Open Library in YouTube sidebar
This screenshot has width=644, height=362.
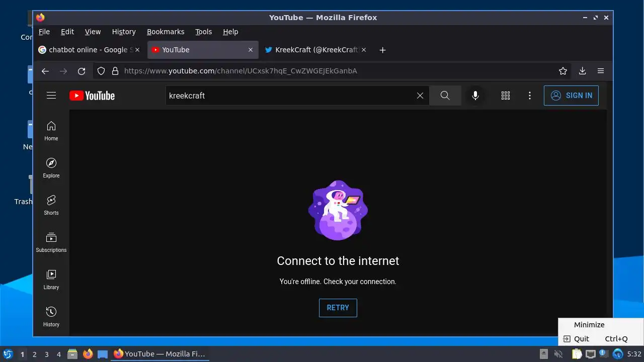51,280
